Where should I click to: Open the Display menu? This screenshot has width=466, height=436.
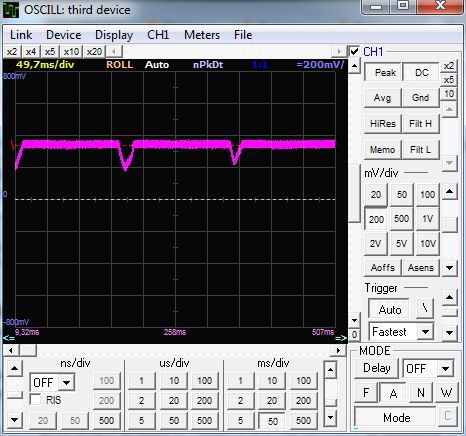114,35
